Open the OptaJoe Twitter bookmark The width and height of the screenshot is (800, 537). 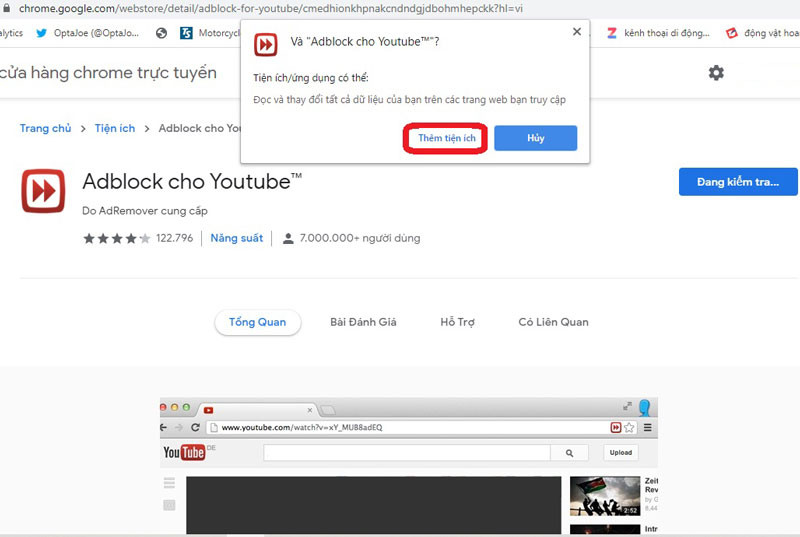click(x=87, y=33)
